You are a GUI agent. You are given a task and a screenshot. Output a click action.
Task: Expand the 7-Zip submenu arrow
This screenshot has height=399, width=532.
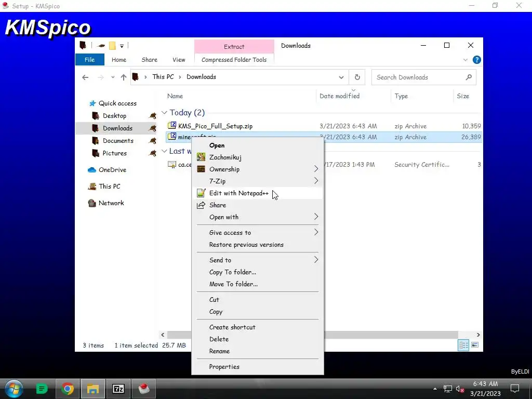[x=316, y=181]
